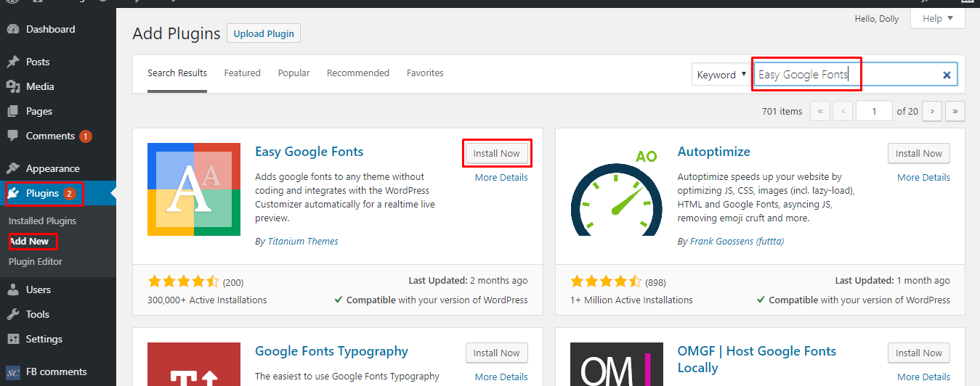Click the current page number field

pyautogui.click(x=875, y=111)
